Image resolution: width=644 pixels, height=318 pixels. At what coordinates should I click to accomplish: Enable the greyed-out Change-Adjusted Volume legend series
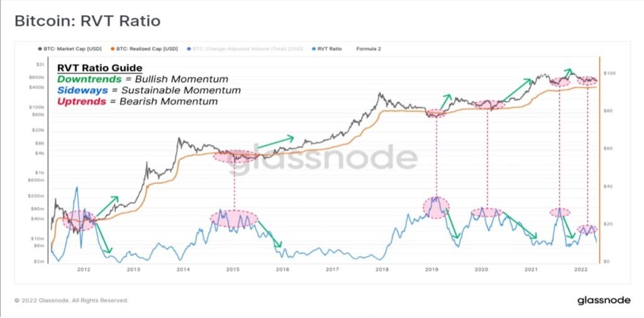pos(245,48)
